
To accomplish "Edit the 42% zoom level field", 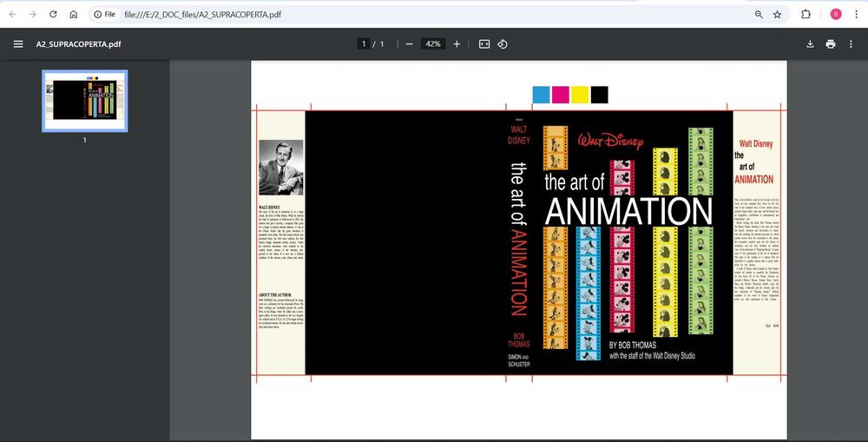I will tap(433, 43).
